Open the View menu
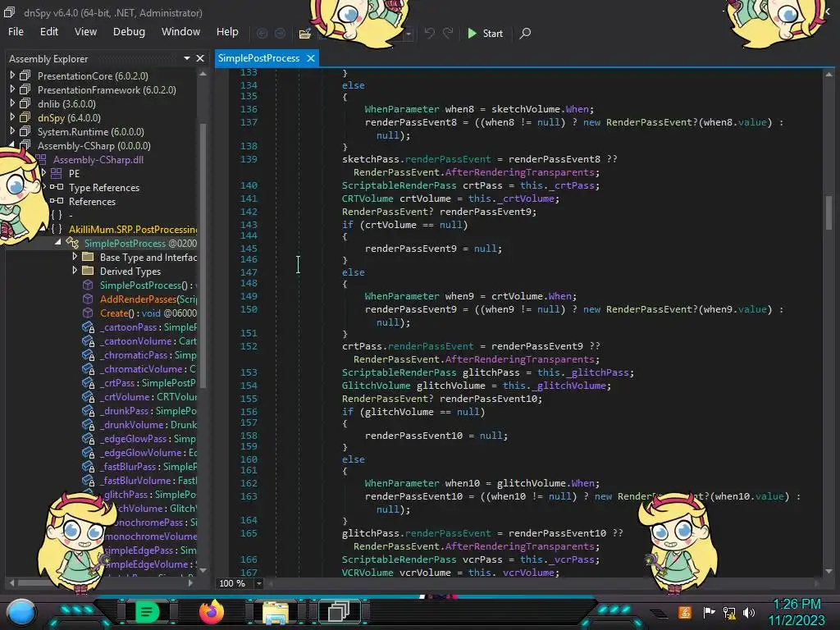 click(85, 32)
